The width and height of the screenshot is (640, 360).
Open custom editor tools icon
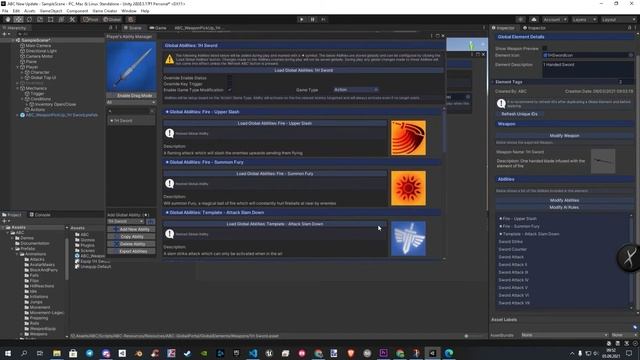coord(72,19)
